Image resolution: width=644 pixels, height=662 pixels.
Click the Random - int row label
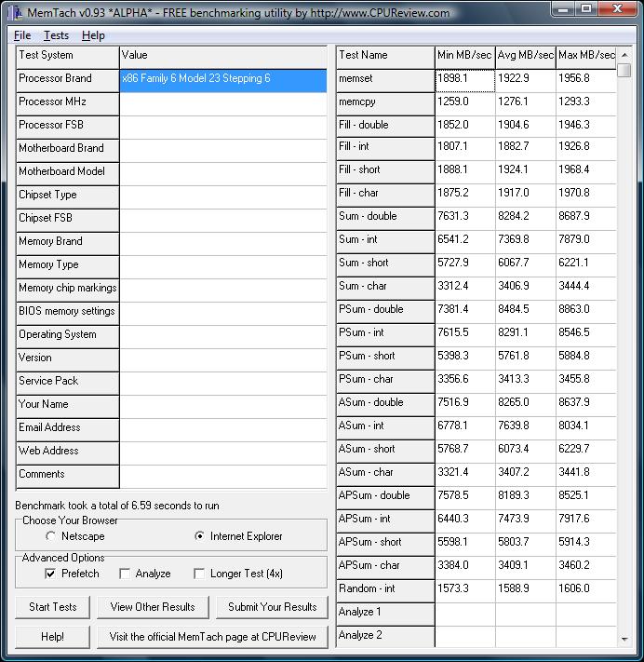[x=385, y=591]
